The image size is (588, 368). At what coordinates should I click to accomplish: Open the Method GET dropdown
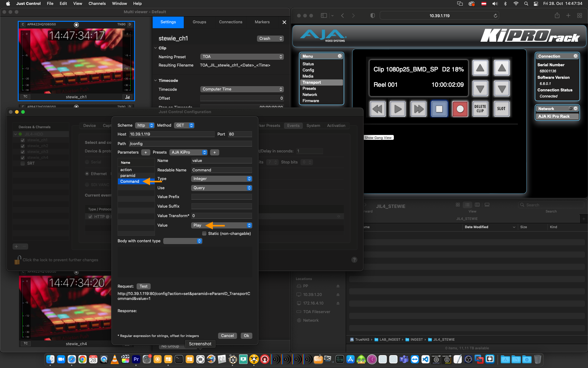(x=184, y=125)
